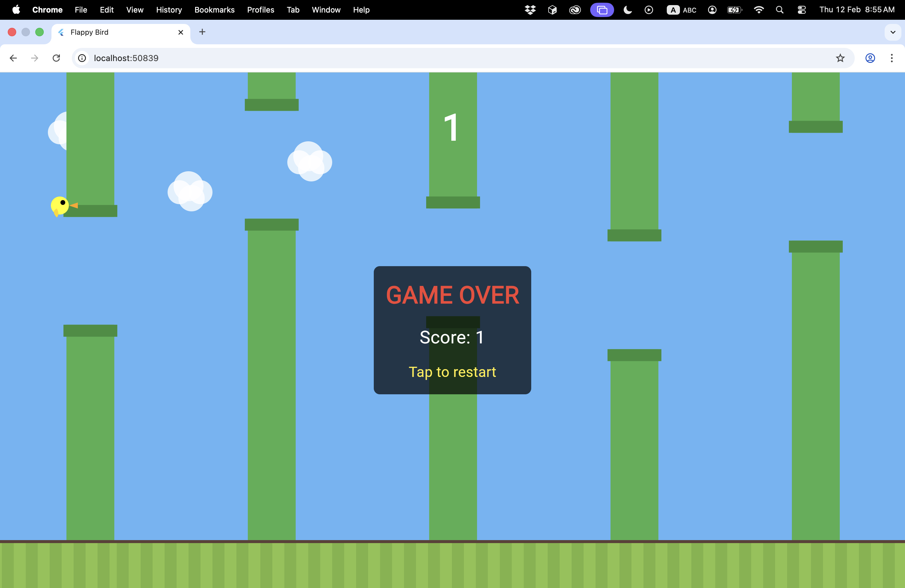Open a new tab with plus button
Image resolution: width=905 pixels, height=588 pixels.
point(202,32)
